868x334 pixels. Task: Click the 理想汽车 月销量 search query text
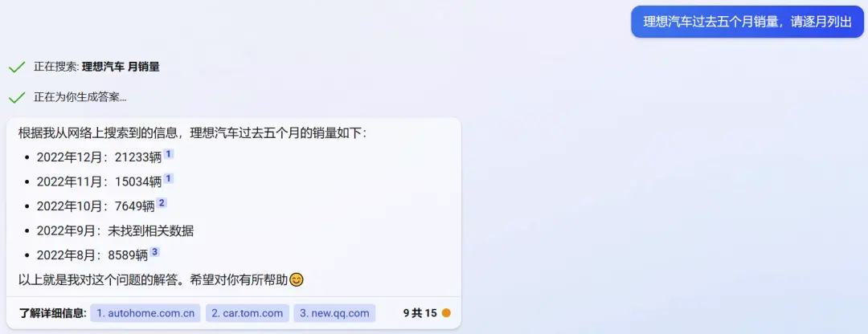click(121, 67)
